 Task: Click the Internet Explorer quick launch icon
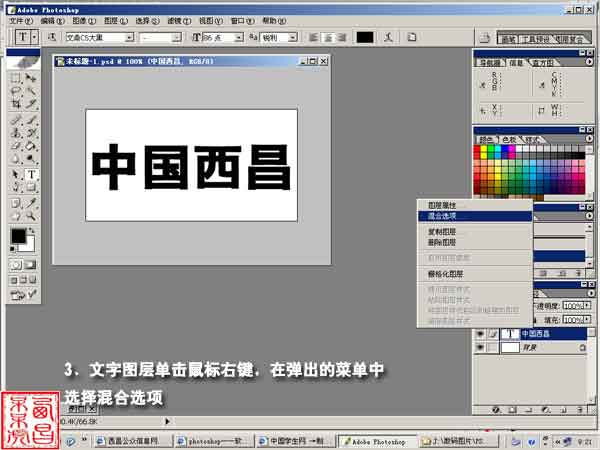coord(70,441)
